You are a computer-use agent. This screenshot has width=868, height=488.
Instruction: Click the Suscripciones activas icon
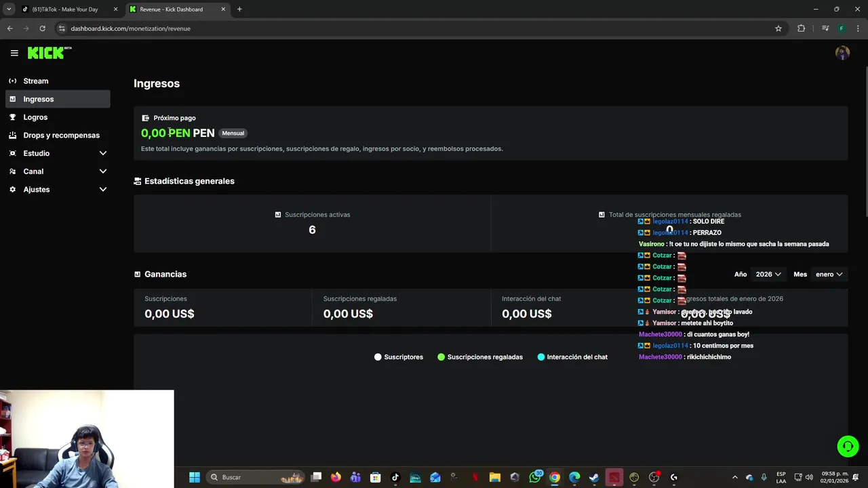[278, 215]
